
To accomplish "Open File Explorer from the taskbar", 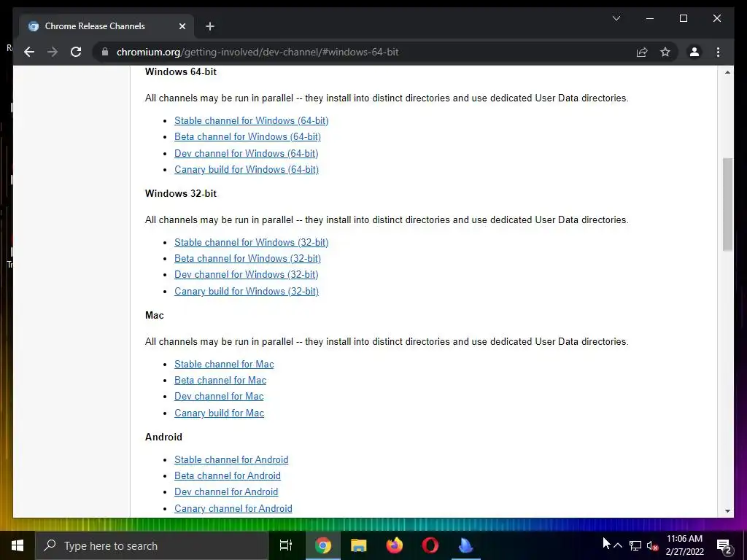I will click(358, 545).
